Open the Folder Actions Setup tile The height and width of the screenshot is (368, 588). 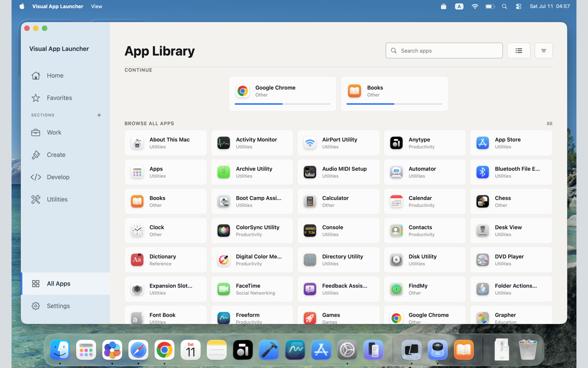point(511,289)
